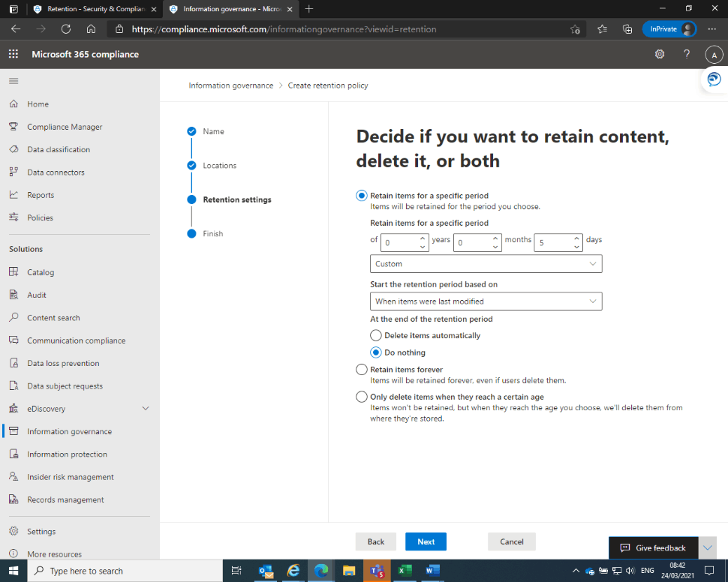Open a new browser tab with plus
The image size is (728, 582).
[309, 9]
